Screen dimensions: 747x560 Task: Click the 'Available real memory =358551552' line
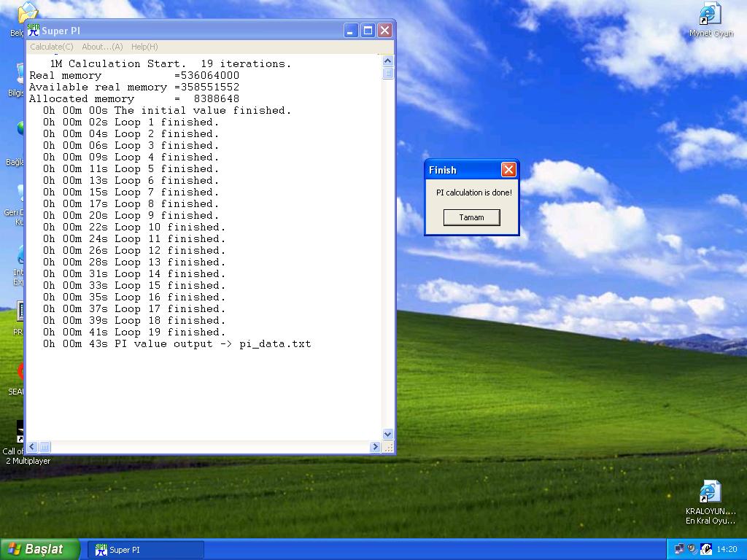coord(134,87)
